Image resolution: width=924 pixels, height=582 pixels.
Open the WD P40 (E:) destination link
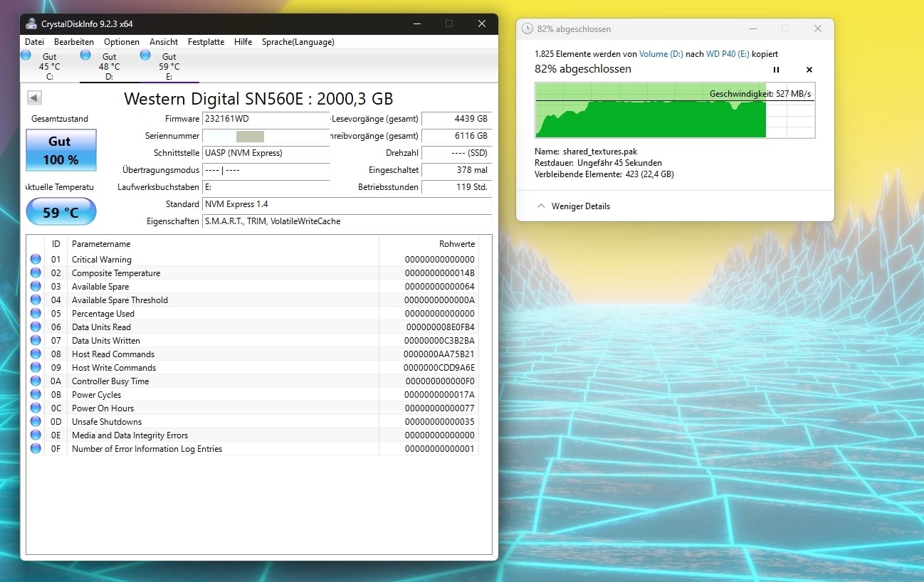click(728, 54)
